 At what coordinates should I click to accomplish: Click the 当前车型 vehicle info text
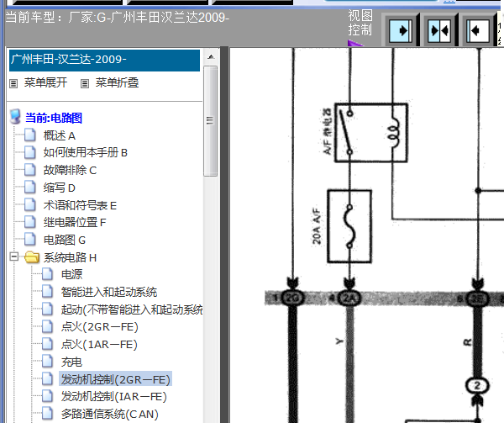tap(118, 18)
